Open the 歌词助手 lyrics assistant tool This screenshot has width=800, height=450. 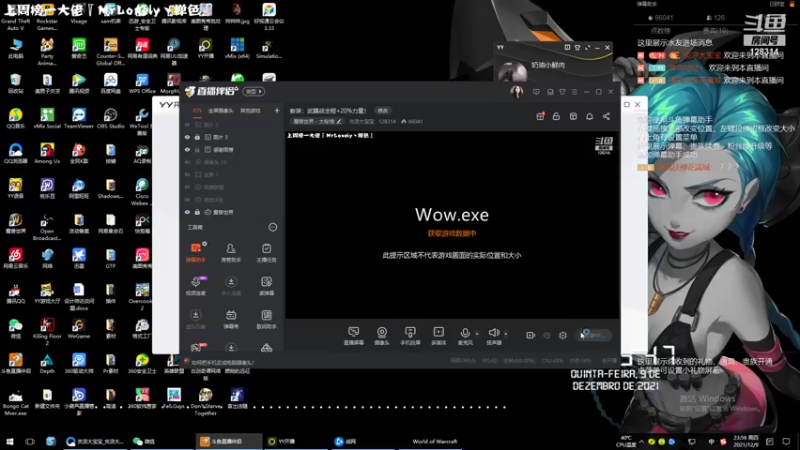point(266,319)
